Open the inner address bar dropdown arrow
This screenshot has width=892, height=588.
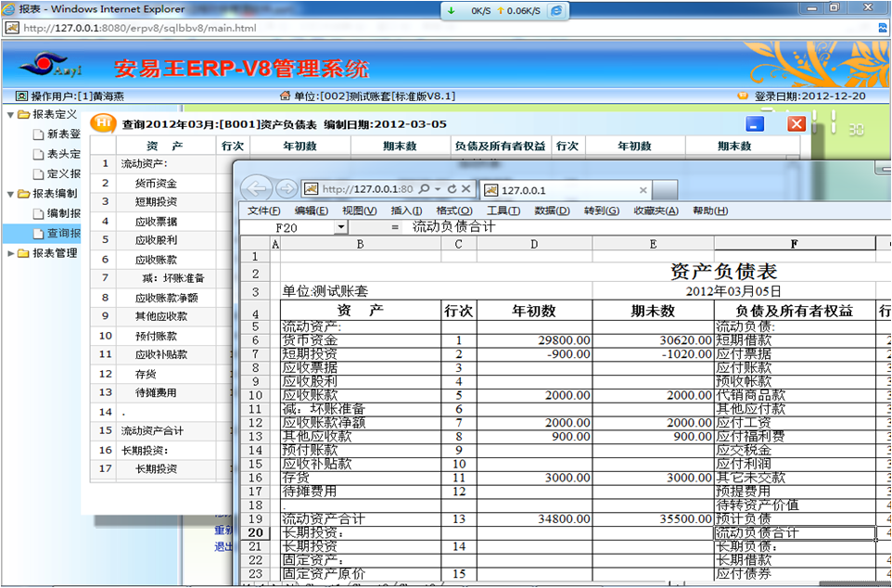point(438,189)
